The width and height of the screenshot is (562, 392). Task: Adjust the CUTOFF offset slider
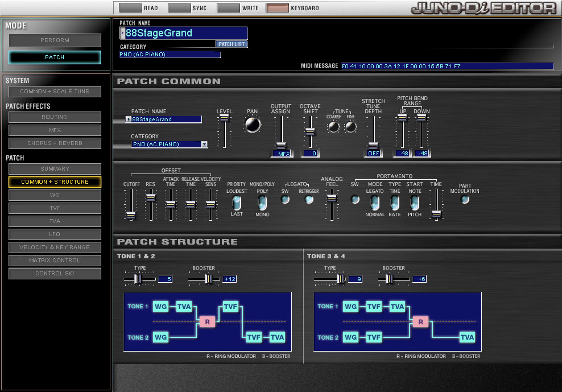coord(131,215)
